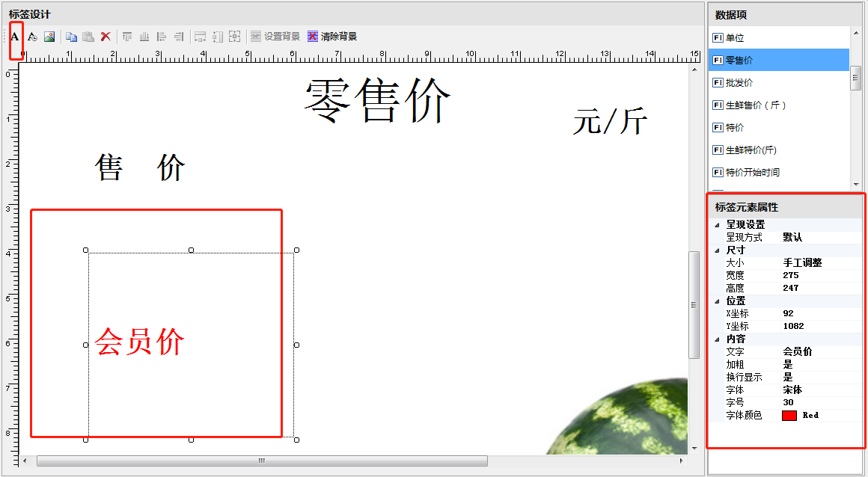Click the align right icon
This screenshot has width=868, height=477.
click(x=179, y=37)
